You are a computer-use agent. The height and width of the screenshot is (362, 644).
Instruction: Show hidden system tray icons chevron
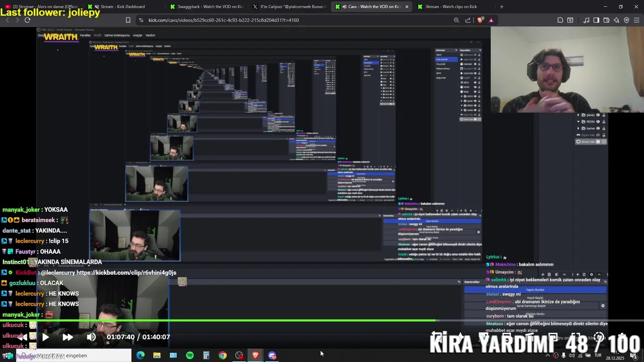click(547, 355)
